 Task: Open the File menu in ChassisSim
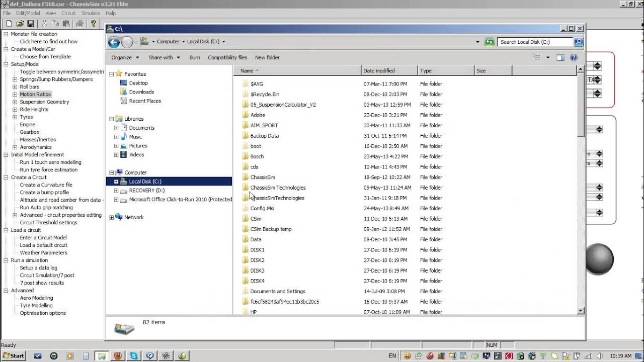7,13
